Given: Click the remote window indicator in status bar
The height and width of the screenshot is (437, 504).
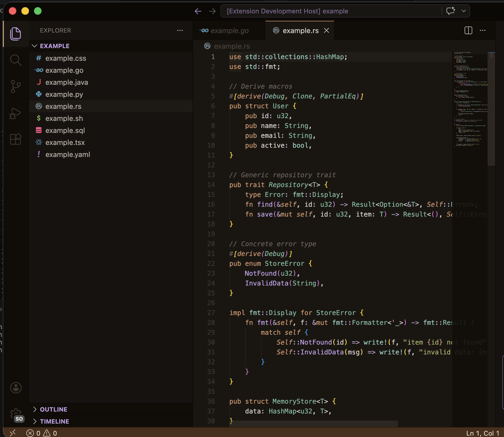Looking at the screenshot, I should click(12, 433).
